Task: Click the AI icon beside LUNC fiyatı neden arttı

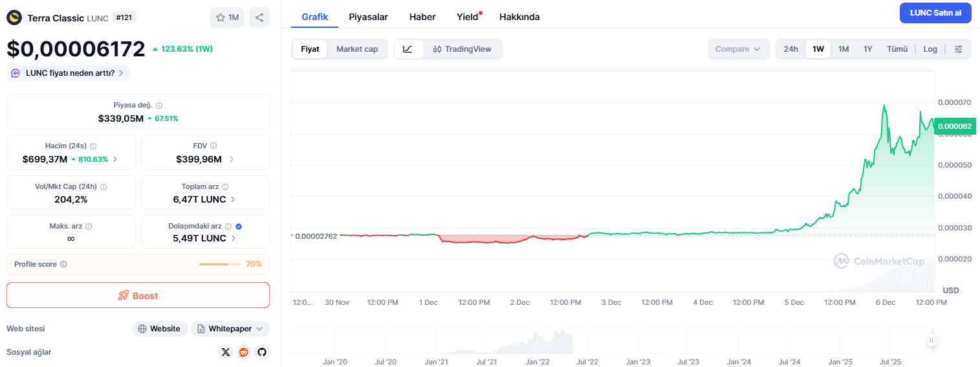Action: click(16, 73)
